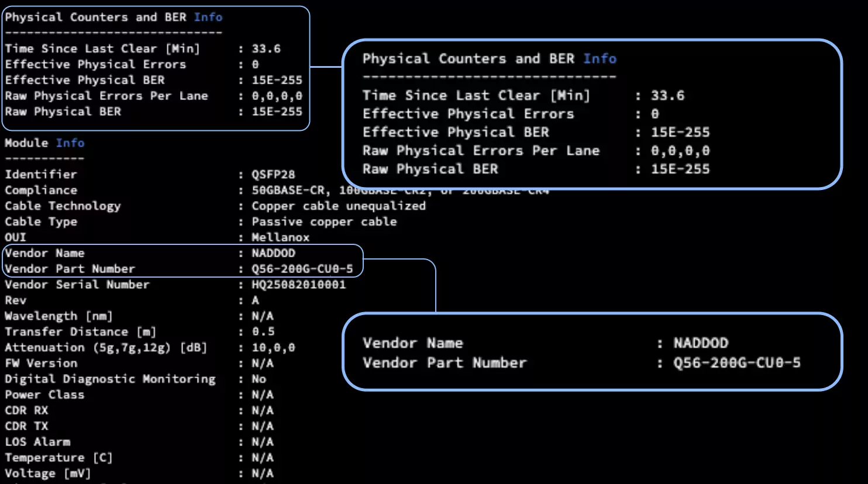Click 'Copper cable unequalized' value
868x484 pixels.
click(x=338, y=206)
